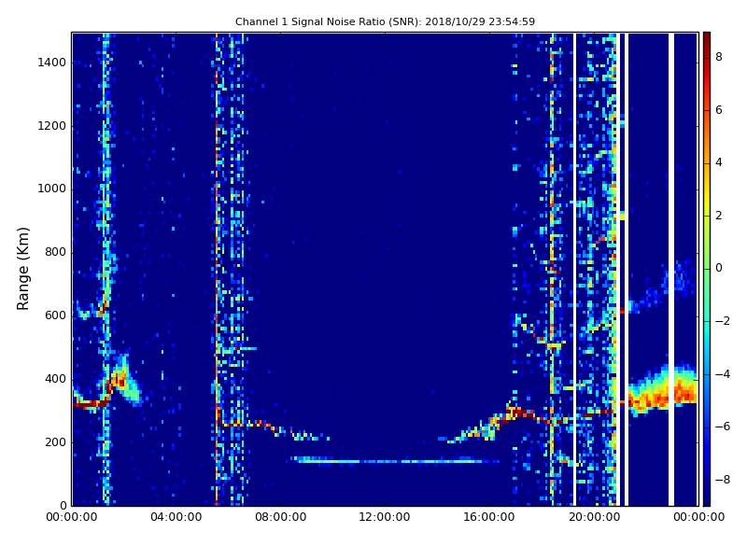
Task: Click the 'Range (Km)' axis label
Action: (22, 269)
